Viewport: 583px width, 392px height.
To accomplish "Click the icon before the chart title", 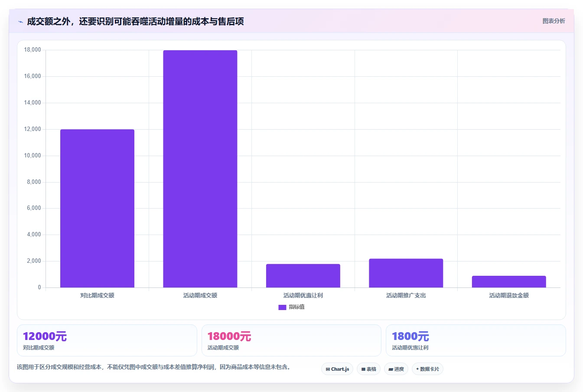I will point(20,22).
